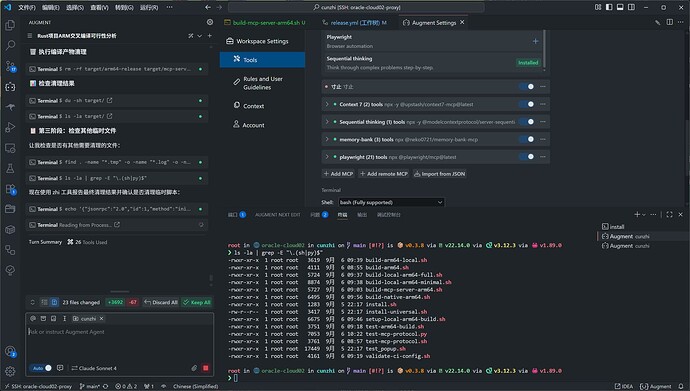Toggle the Context 7 MCP server switch
The image size is (690, 391).
coord(527,104)
